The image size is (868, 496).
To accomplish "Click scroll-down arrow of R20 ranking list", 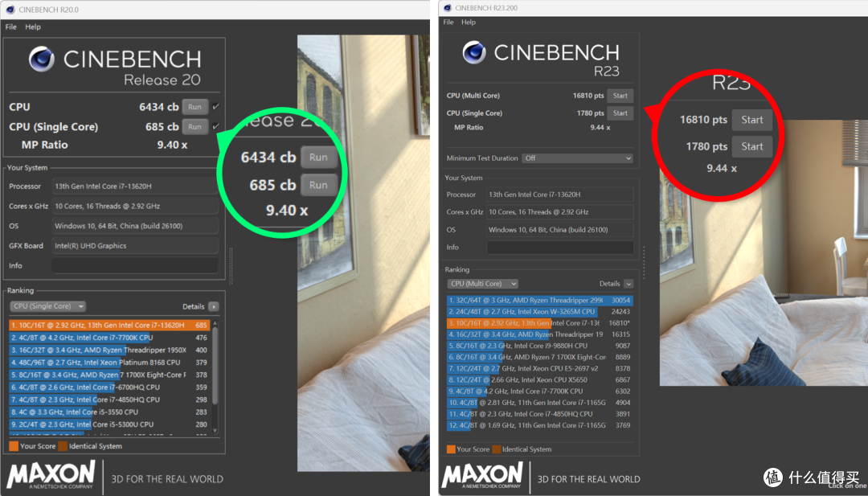I will pyautogui.click(x=215, y=431).
